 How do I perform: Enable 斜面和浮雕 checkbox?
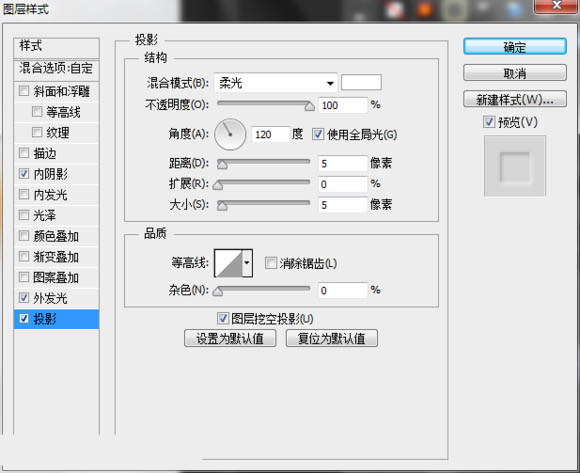tap(24, 91)
